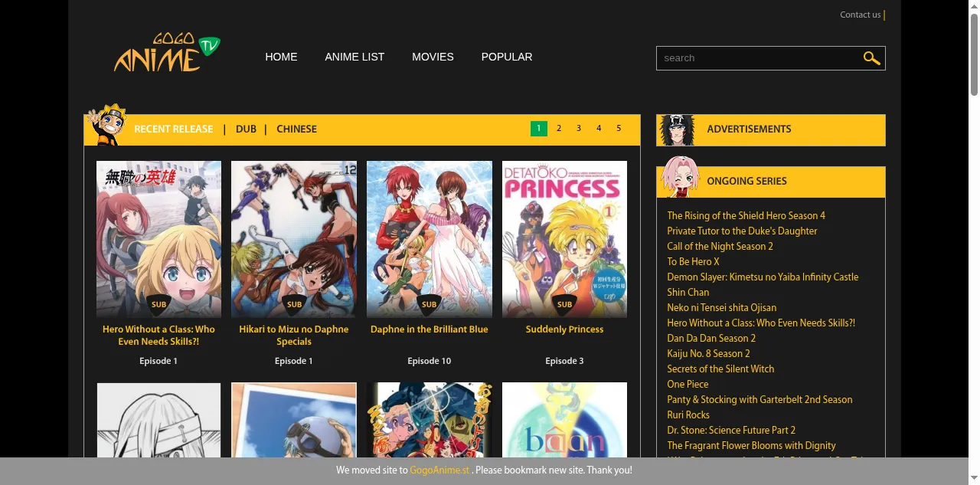This screenshot has height=485, width=980.
Task: Click SUB badge on Daphne in the Brilliant Blue
Action: coord(429,304)
